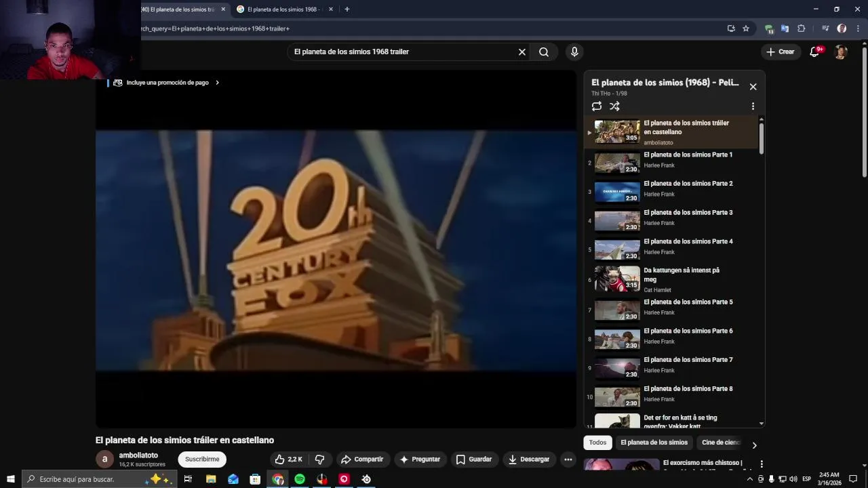The height and width of the screenshot is (488, 868).
Task: Click the video player area
Action: coord(336,249)
